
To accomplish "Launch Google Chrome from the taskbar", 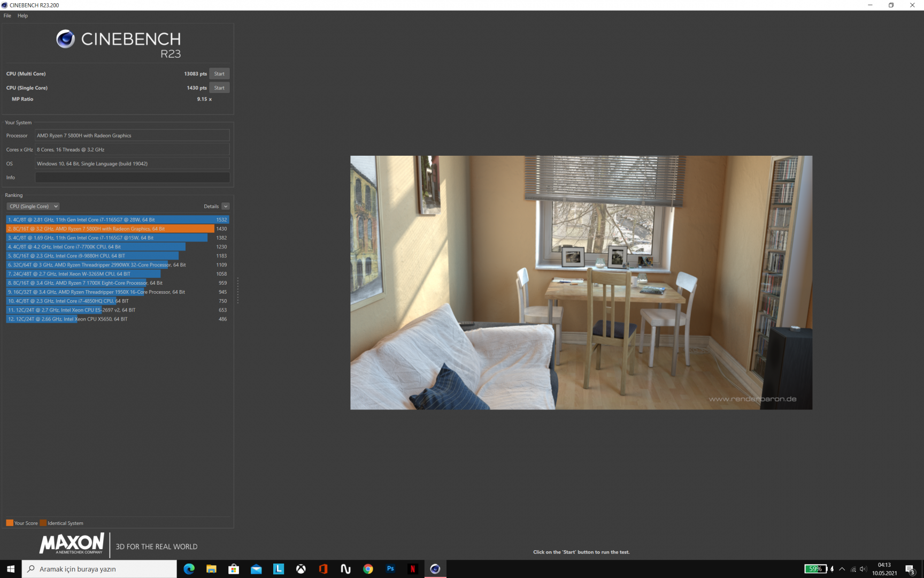I will pyautogui.click(x=368, y=569).
